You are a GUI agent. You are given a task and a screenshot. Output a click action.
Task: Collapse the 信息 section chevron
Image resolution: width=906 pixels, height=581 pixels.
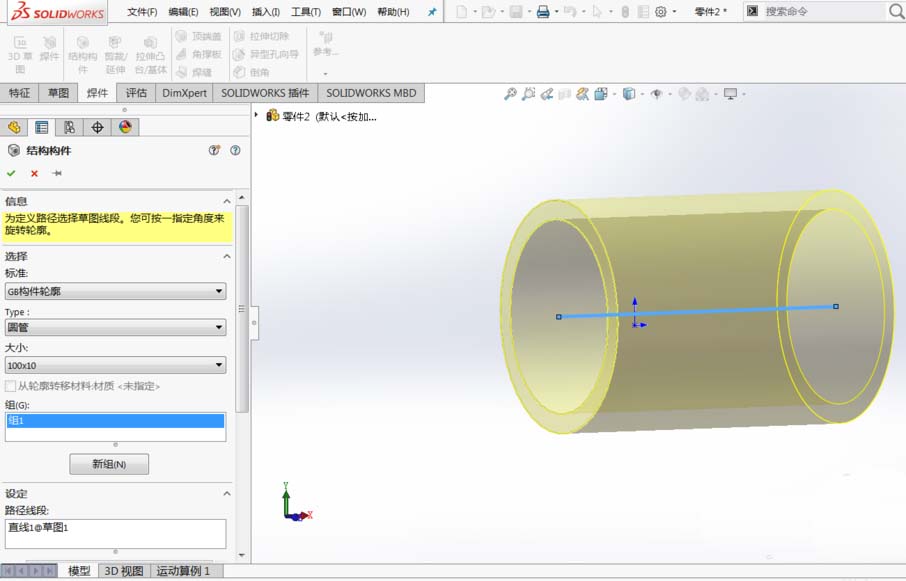(x=226, y=201)
